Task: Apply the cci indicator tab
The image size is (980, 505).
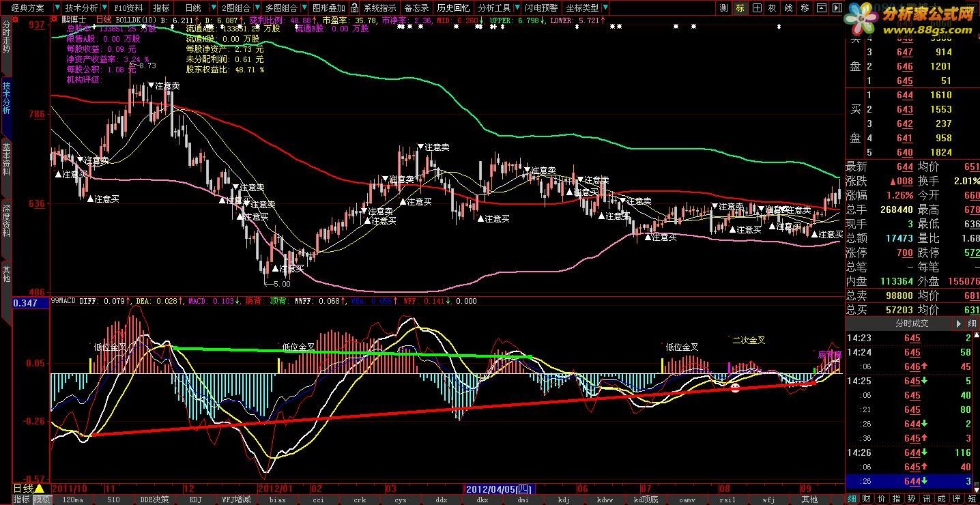Action: pyautogui.click(x=318, y=500)
